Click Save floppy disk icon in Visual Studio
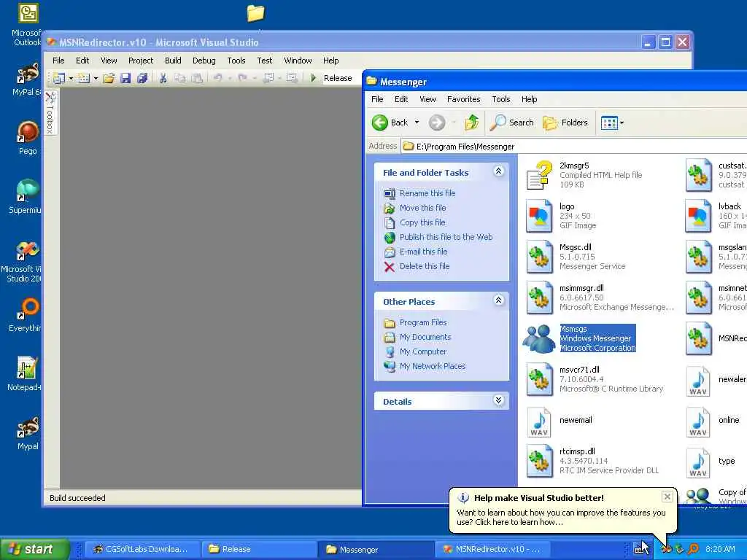The height and width of the screenshot is (560, 747). 125,78
